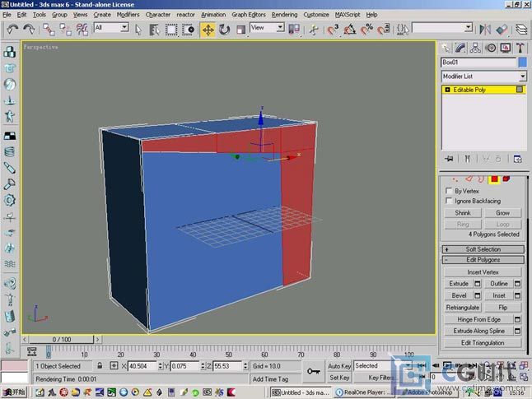The image size is (532, 399).
Task: Switch to the Display command panel
Action: (506, 49)
